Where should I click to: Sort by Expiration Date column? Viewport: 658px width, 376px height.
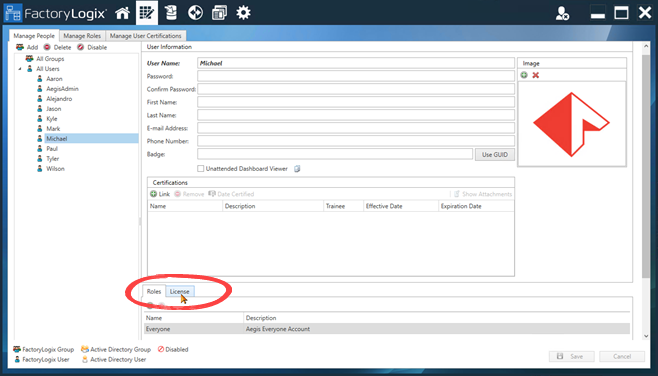click(476, 206)
